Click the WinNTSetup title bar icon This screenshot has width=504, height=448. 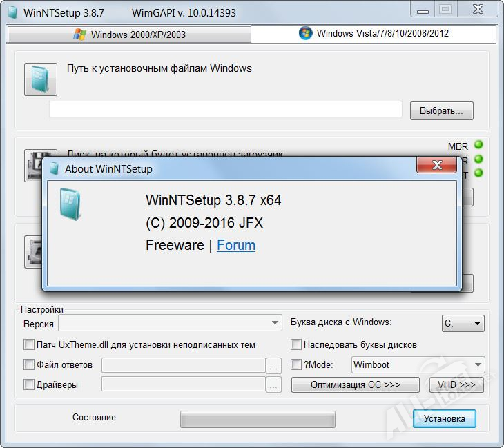12,13
